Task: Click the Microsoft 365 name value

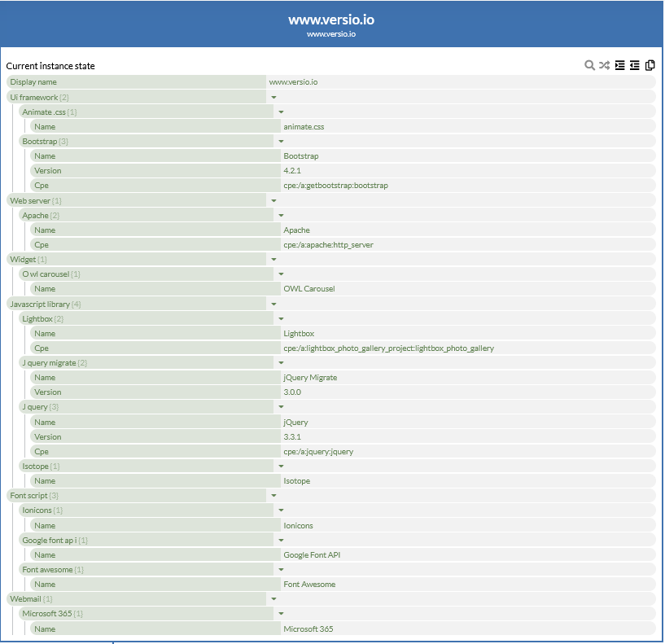Action: (308, 629)
